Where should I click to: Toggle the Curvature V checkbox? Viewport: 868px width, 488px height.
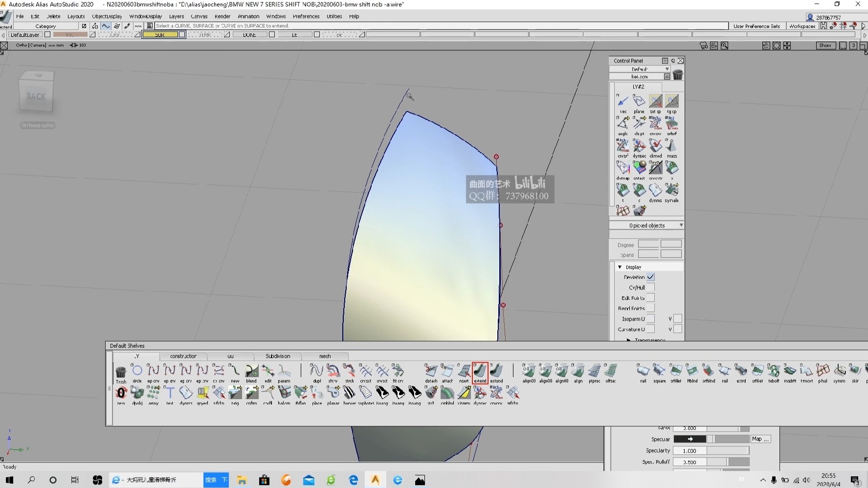(x=677, y=329)
